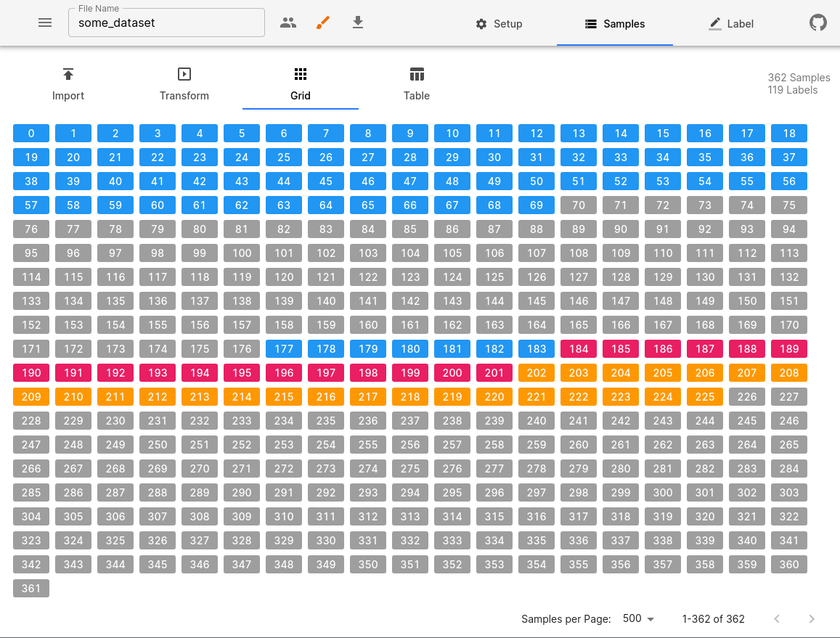Switch to the Label tab
This screenshot has height=638, width=840.
pyautogui.click(x=731, y=24)
